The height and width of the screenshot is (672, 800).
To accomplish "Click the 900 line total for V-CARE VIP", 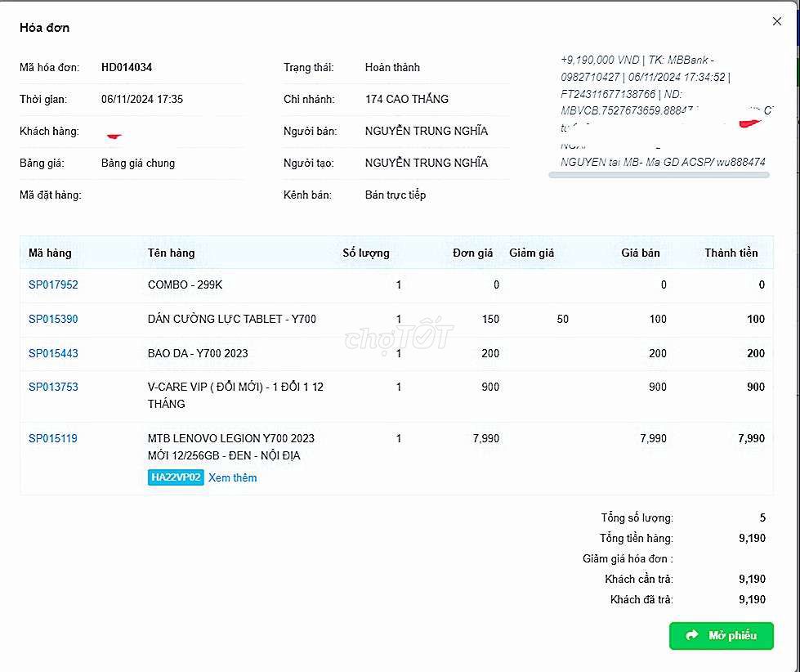I will pyautogui.click(x=756, y=387).
